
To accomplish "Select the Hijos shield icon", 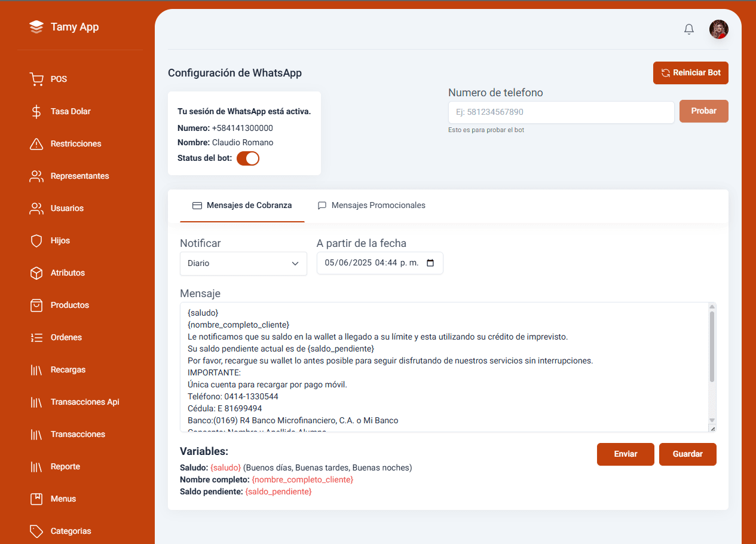I will pyautogui.click(x=36, y=240).
